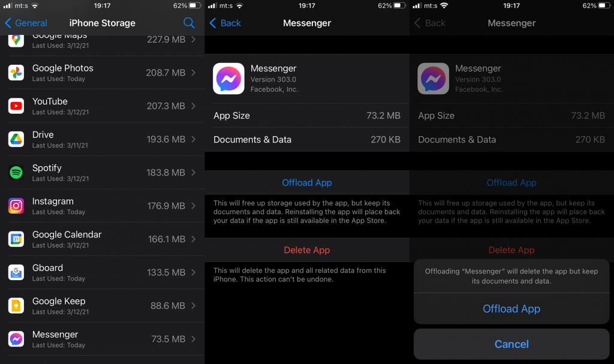Expand YouTube row chevron
Screen dimensions: 614x364
click(194, 106)
